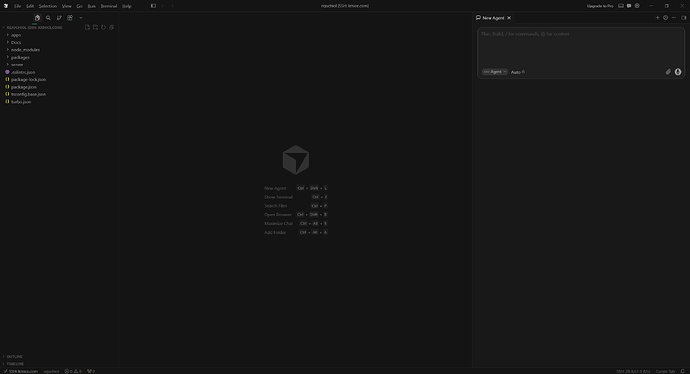Close the New Agent tab
The image size is (690, 374).
click(x=509, y=18)
